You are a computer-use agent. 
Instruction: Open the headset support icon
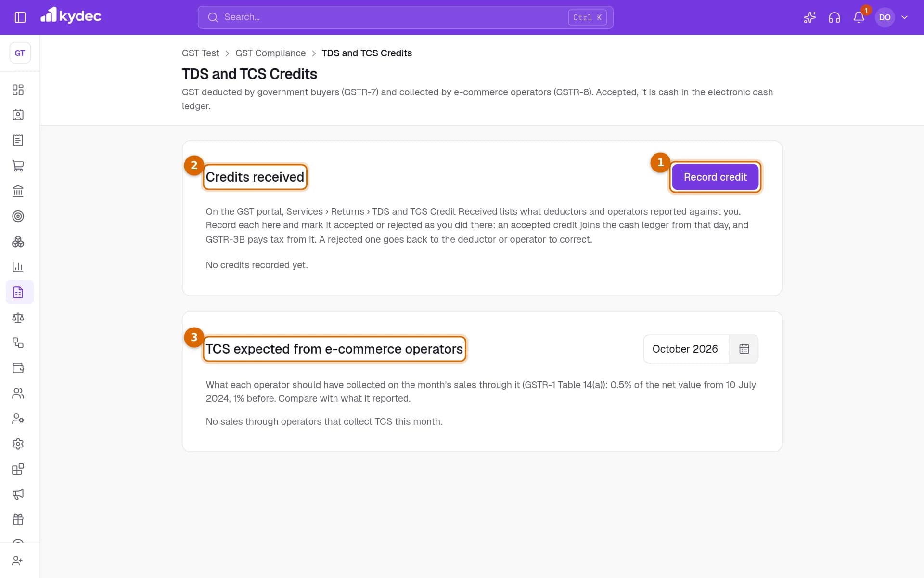pyautogui.click(x=834, y=17)
